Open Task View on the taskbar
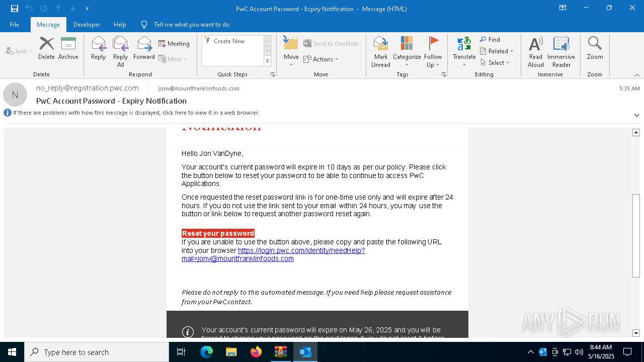The width and height of the screenshot is (644, 362). pos(181,352)
